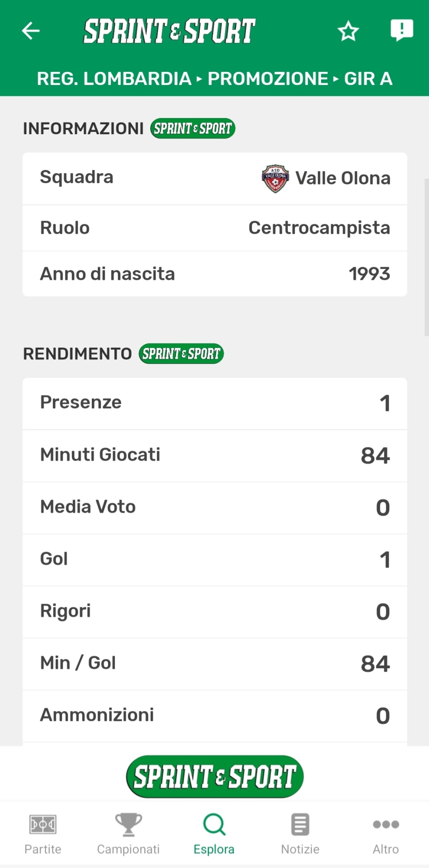Add player to favorites with star icon
Image resolution: width=429 pixels, height=868 pixels.
348,31
